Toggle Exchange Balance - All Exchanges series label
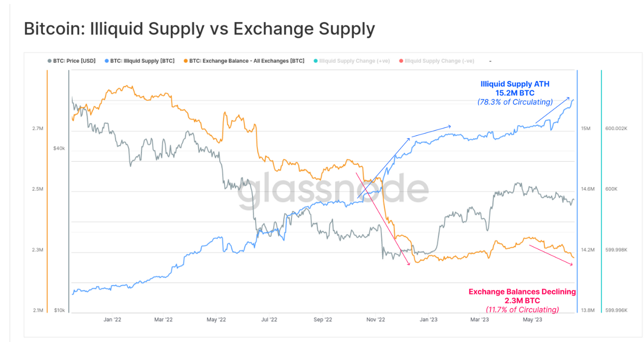The width and height of the screenshot is (644, 342). tap(247, 61)
